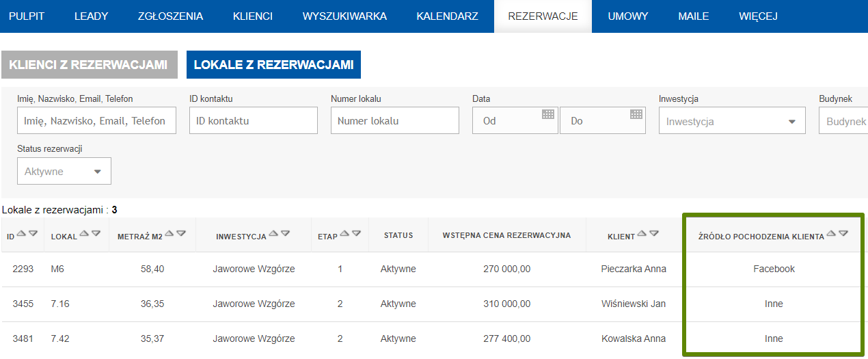
Task: Click KLIENCI Z REZERWACJAMI button
Action: (90, 65)
